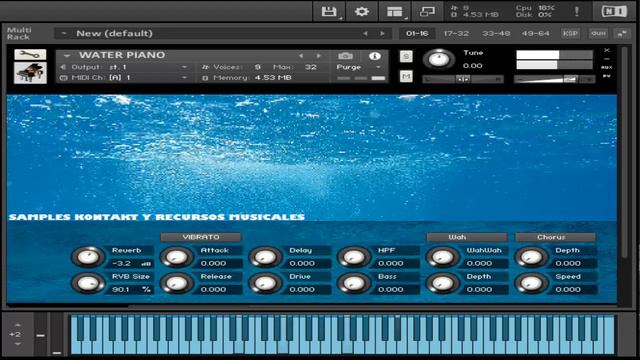Open the options gear settings
Image resolution: width=640 pixels, height=360 pixels.
click(362, 11)
